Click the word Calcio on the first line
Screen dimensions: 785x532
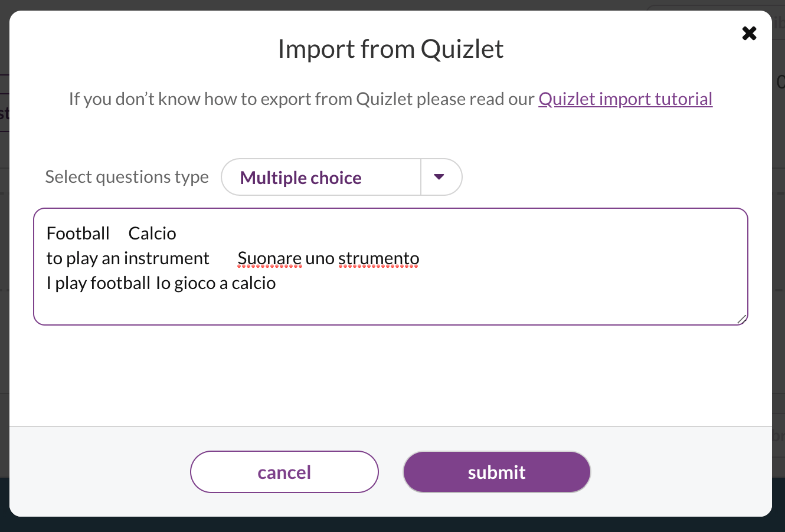pyautogui.click(x=152, y=233)
